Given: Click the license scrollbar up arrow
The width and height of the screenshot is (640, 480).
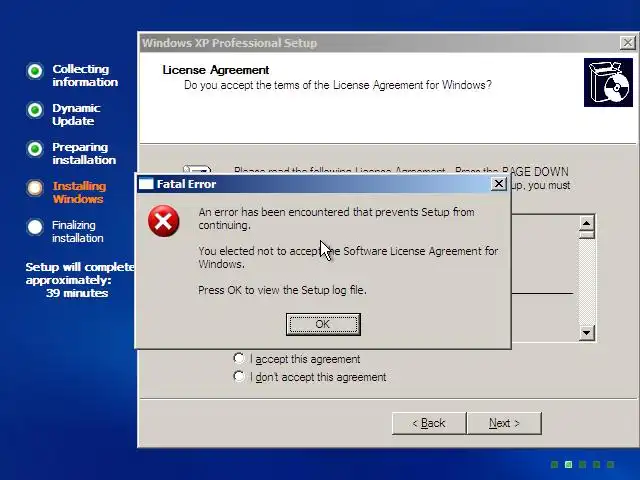Looking at the screenshot, I should click(x=587, y=223).
